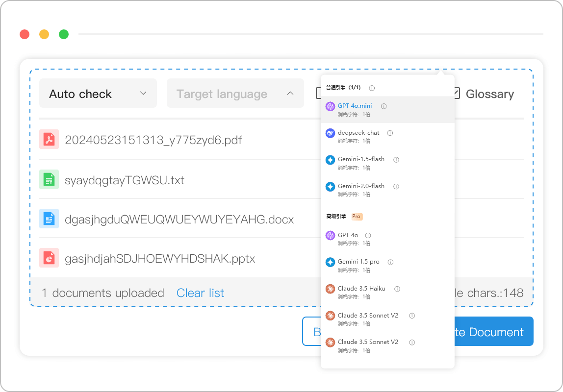Click the up chevron in Target language box
Image resolution: width=563 pixels, height=392 pixels.
290,93
